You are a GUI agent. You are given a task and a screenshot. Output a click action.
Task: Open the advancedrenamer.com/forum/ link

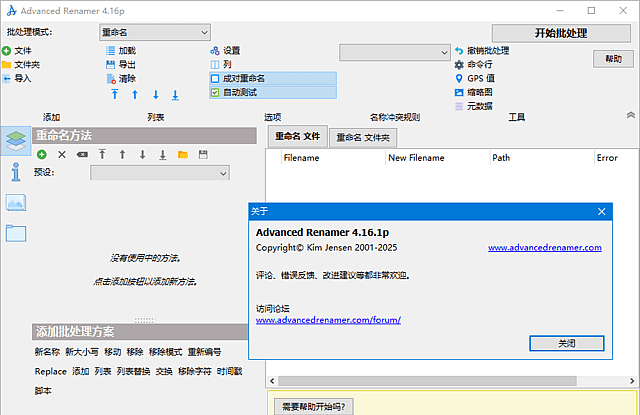(x=328, y=320)
